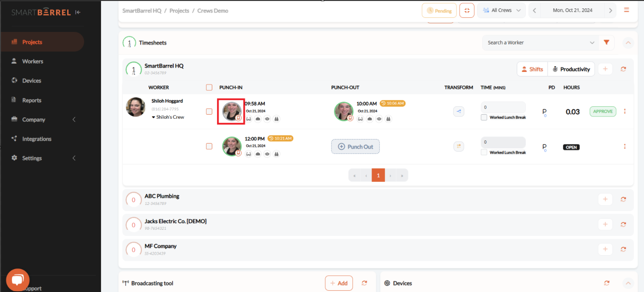Approve Shiloh Hoggard's 0.03 hour shift
The height and width of the screenshot is (292, 644).
[603, 112]
